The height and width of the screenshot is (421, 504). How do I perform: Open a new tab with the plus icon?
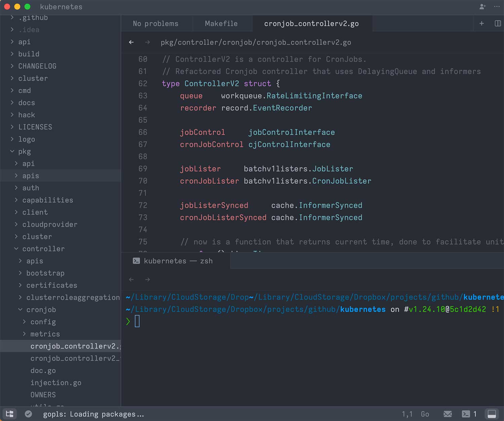(x=481, y=23)
